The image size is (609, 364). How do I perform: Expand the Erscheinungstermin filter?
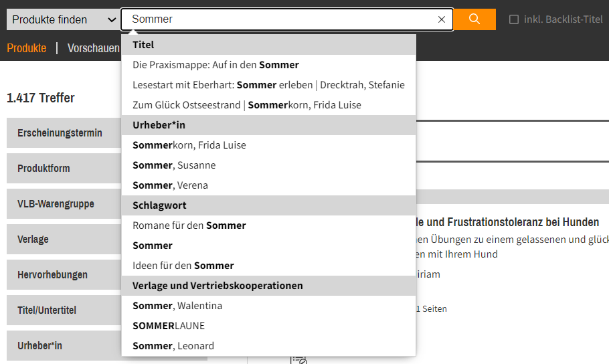click(x=64, y=133)
